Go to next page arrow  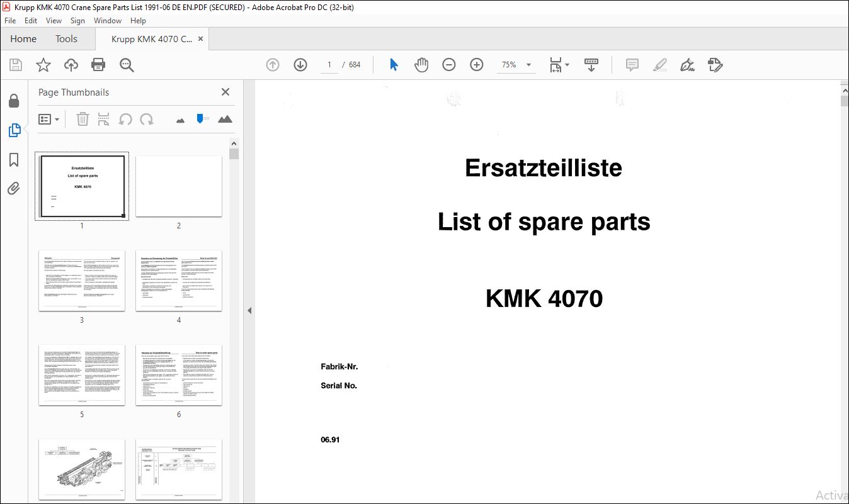[x=300, y=65]
